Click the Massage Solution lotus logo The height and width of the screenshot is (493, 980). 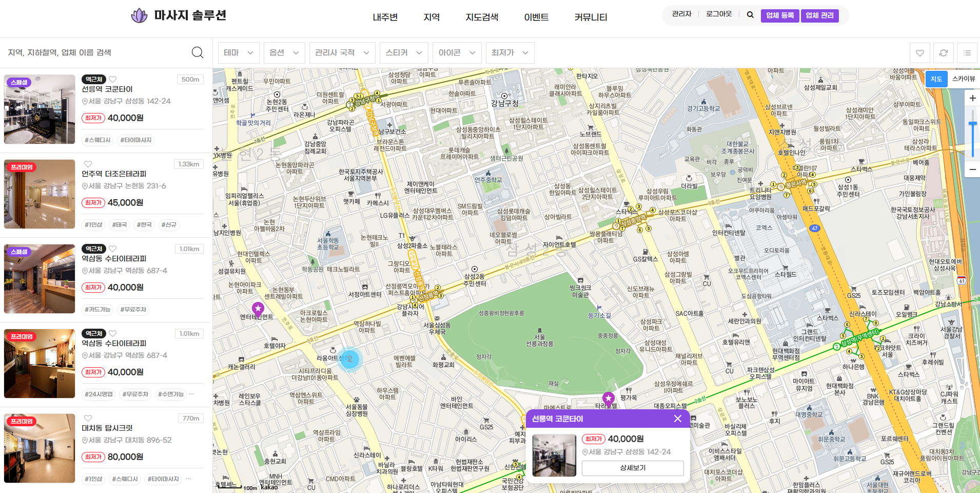pyautogui.click(x=139, y=15)
